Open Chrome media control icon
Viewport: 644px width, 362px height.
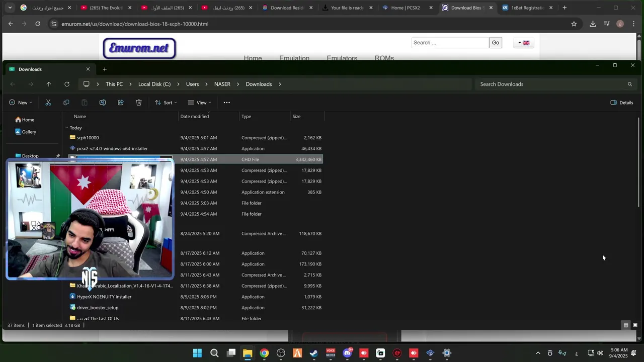(607, 24)
